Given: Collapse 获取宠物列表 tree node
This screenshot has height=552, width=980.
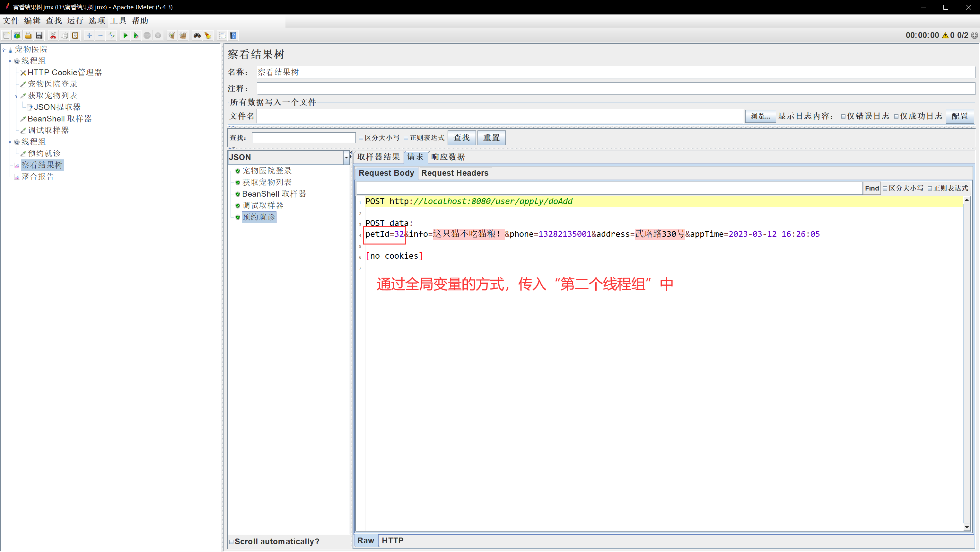Looking at the screenshot, I should click(x=16, y=96).
